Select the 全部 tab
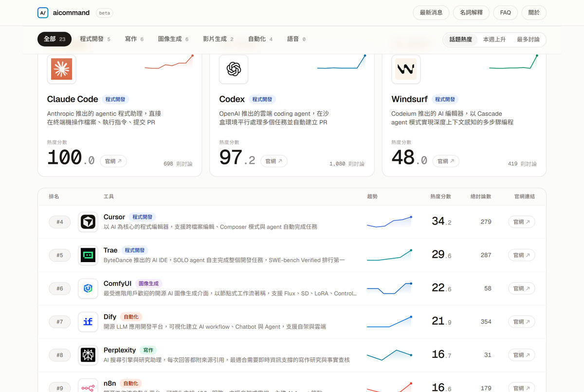The width and height of the screenshot is (584, 392). [55, 39]
